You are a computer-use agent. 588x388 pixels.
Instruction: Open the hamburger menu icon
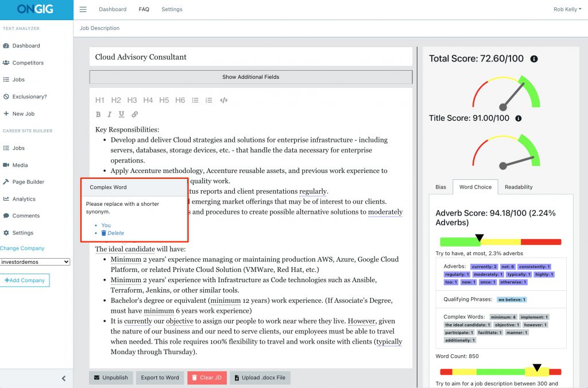click(83, 9)
